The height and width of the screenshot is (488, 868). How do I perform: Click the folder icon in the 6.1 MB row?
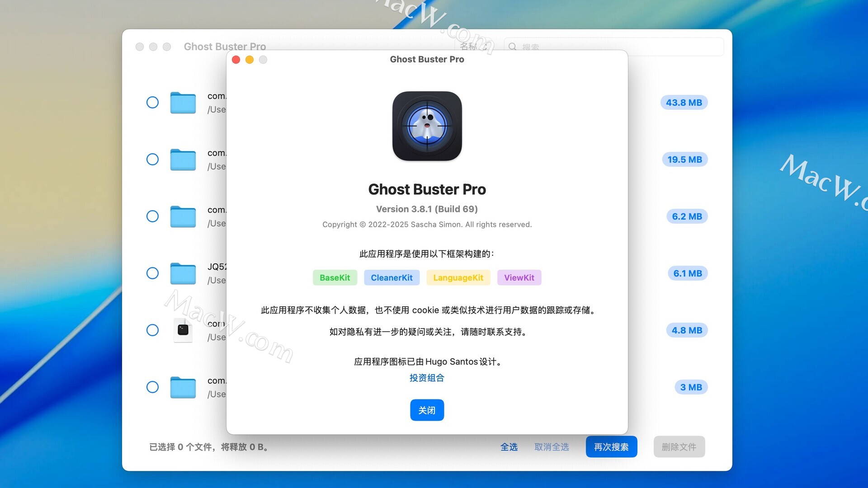pos(183,273)
